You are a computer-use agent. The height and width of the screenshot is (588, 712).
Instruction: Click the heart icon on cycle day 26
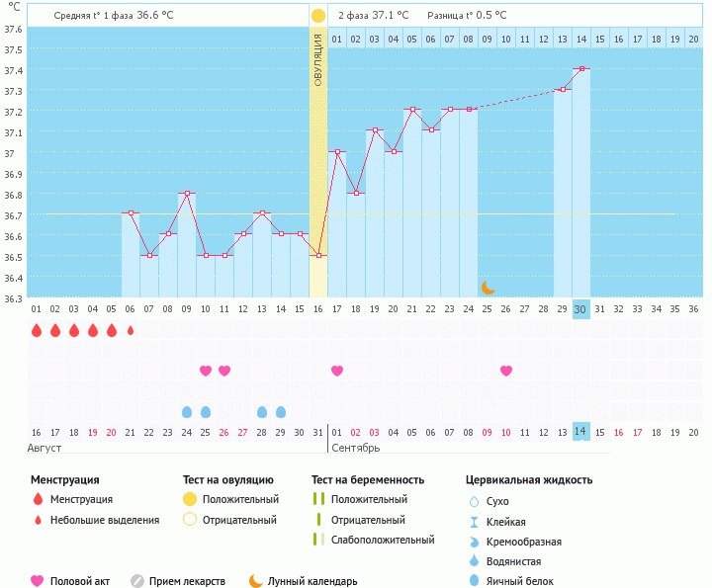[506, 371]
